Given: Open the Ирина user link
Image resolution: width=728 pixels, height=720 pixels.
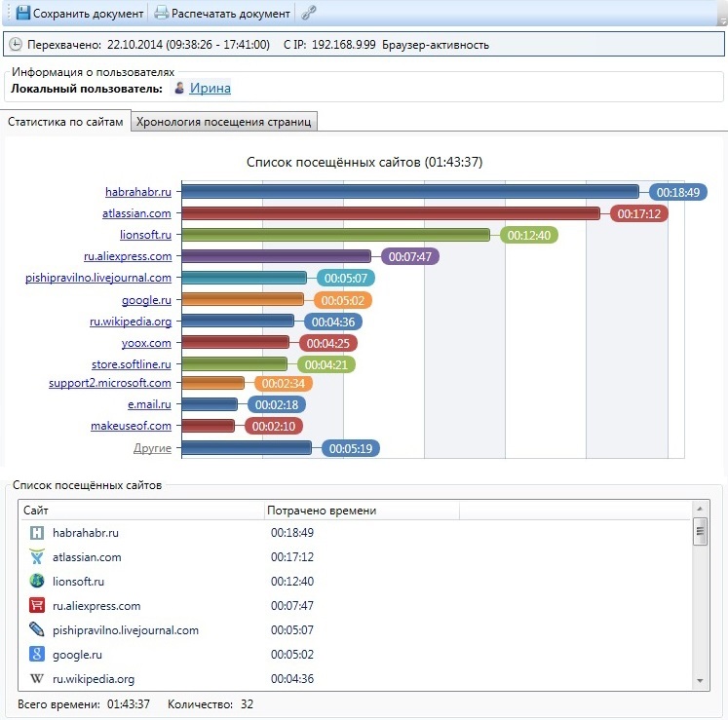Looking at the screenshot, I should (210, 88).
